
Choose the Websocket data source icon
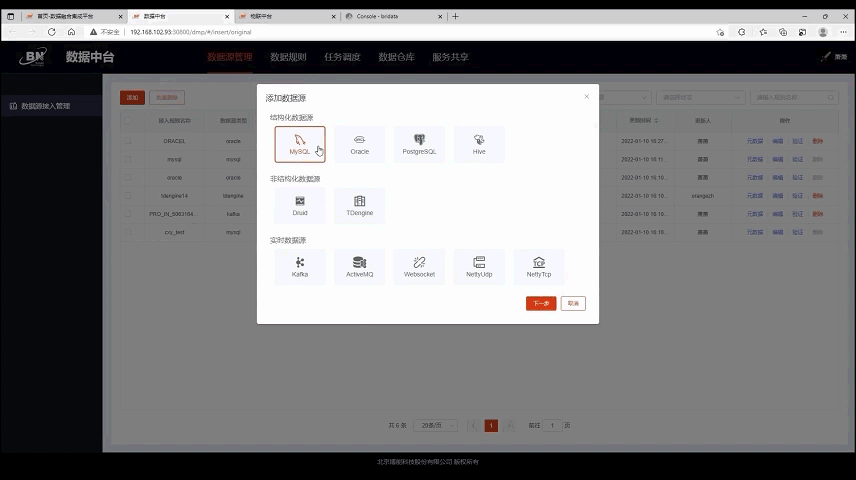tap(419, 266)
